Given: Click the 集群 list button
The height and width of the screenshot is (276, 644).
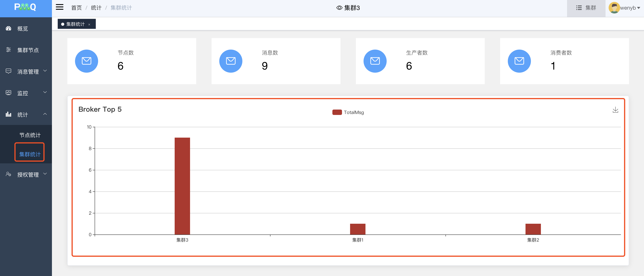Looking at the screenshot, I should point(586,8).
